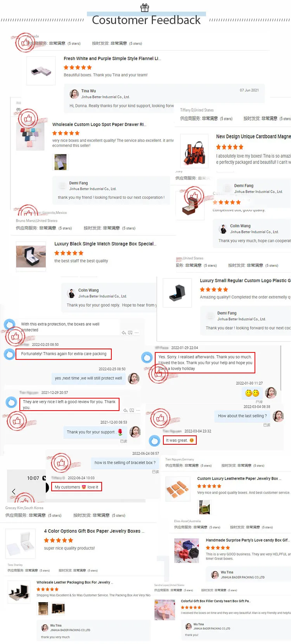Image resolution: width=291 pixels, height=644 pixels.
Task: Click the double smiley emoji message
Action: click(252, 393)
